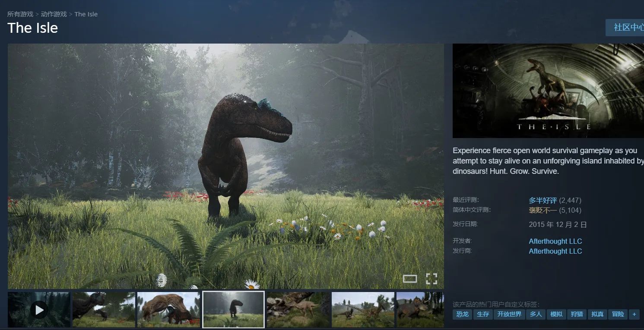This screenshot has width=644, height=330.
Task: Click the 2015 年 12 月 2 日 release date
Action: click(x=558, y=225)
